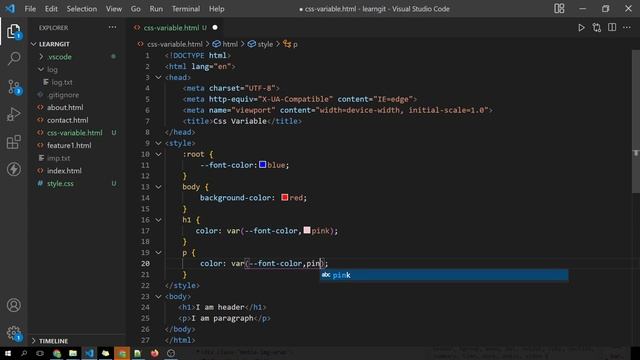The height and width of the screenshot is (360, 640).
Task: Open the taskbar search icon
Action: (24, 353)
